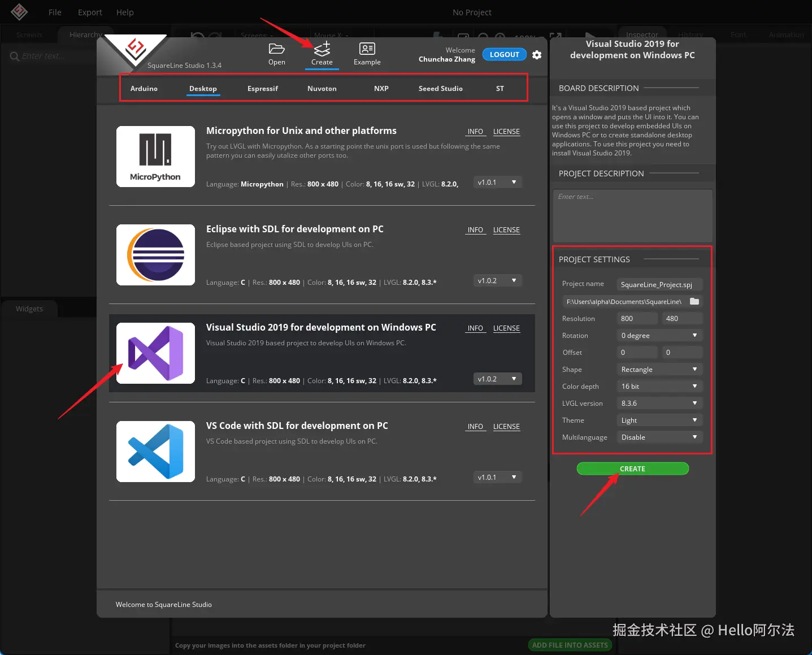The image size is (812, 655).
Task: Open INFO link for Micropython board
Action: coord(475,132)
